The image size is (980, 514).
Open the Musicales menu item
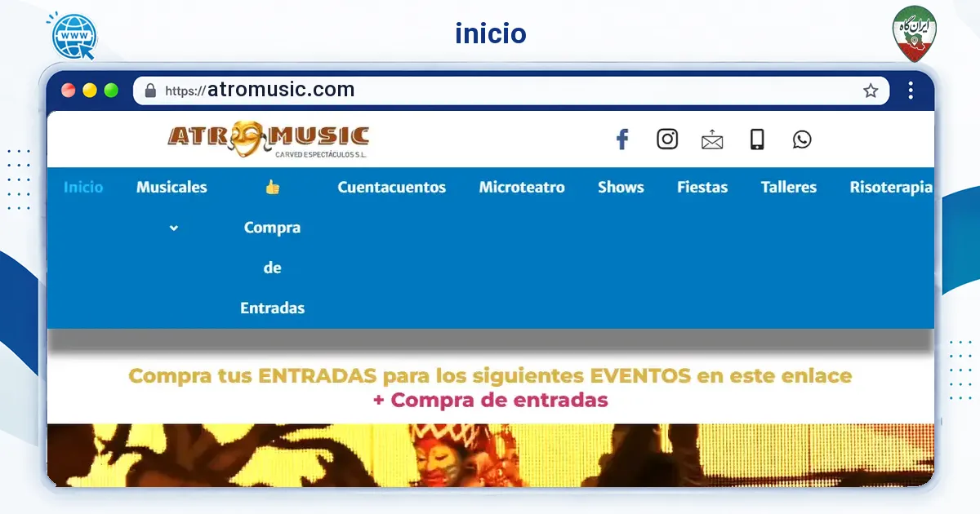[171, 187]
